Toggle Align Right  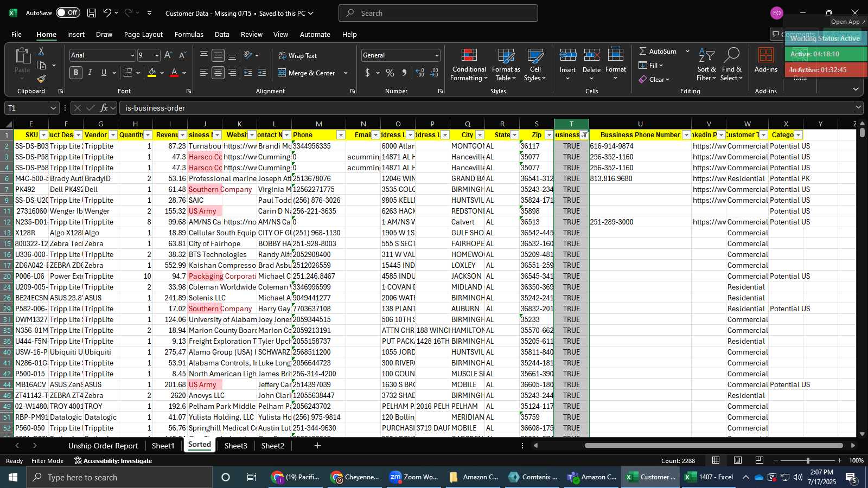click(232, 73)
